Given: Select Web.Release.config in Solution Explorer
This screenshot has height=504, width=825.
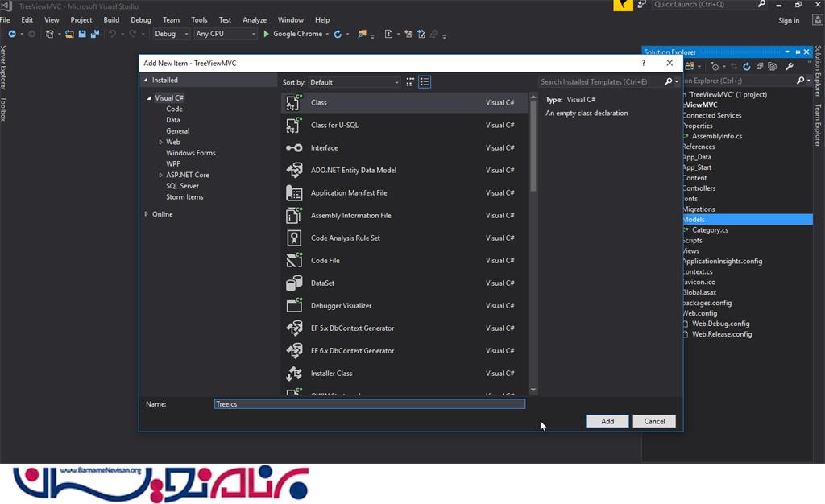Looking at the screenshot, I should coord(721,334).
